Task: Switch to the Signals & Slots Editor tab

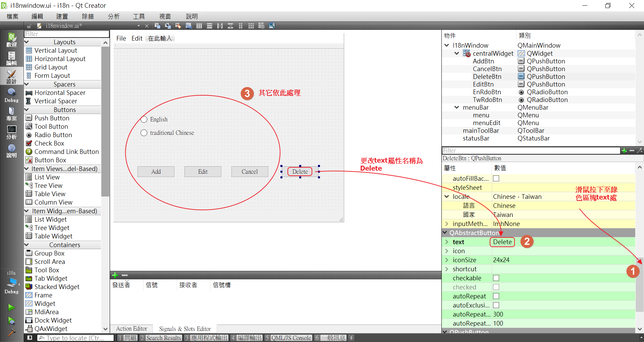Action: 185,329
